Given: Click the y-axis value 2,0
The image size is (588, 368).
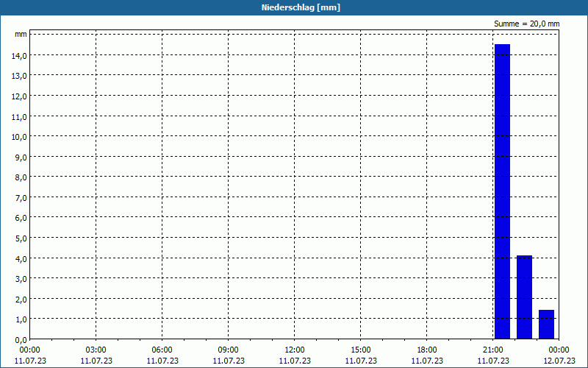Looking at the screenshot, I should pyautogui.click(x=21, y=300).
